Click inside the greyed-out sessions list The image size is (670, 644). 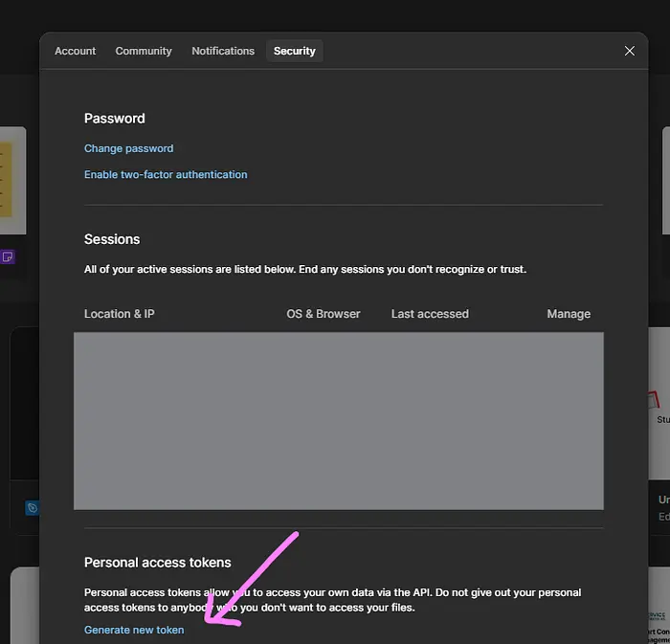click(338, 421)
